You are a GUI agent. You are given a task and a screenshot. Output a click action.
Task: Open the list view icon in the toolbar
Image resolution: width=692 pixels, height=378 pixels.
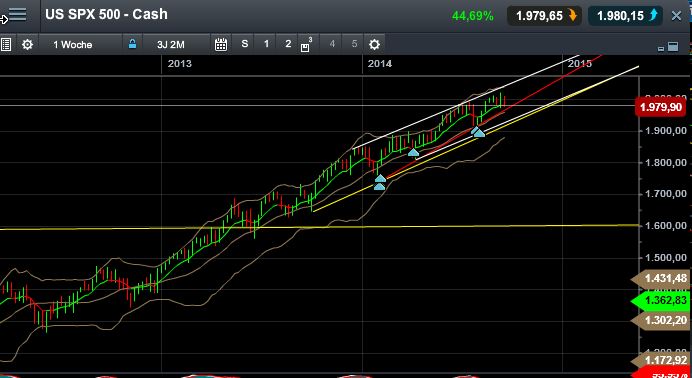5,45
